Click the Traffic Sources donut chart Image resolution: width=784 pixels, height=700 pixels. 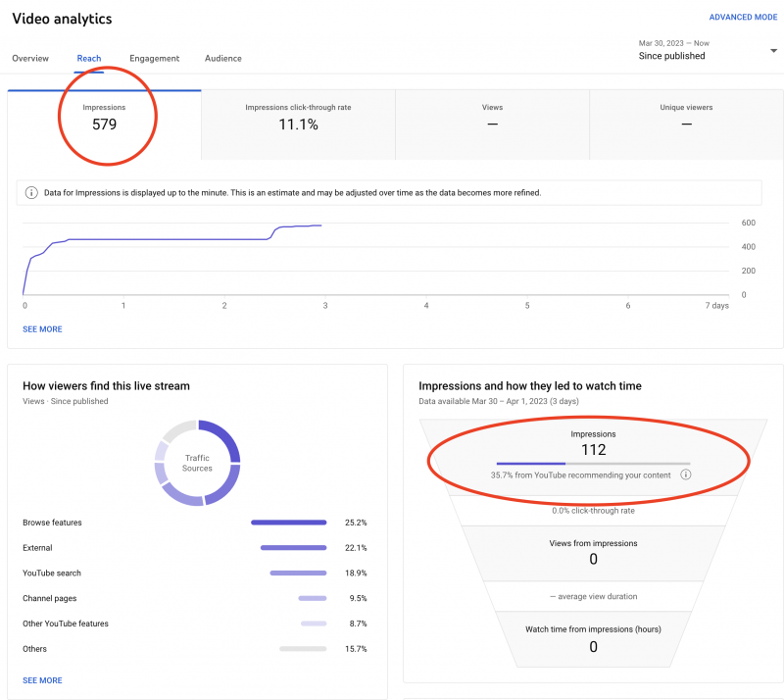197,463
